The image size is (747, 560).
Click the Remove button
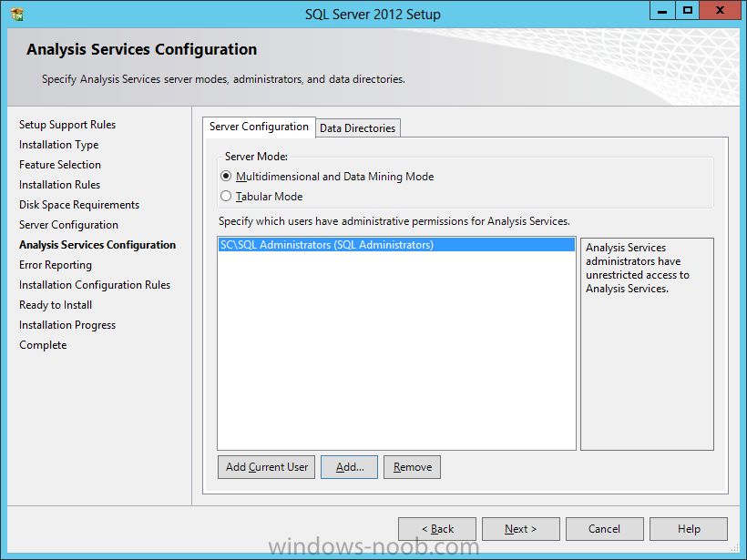coord(412,467)
